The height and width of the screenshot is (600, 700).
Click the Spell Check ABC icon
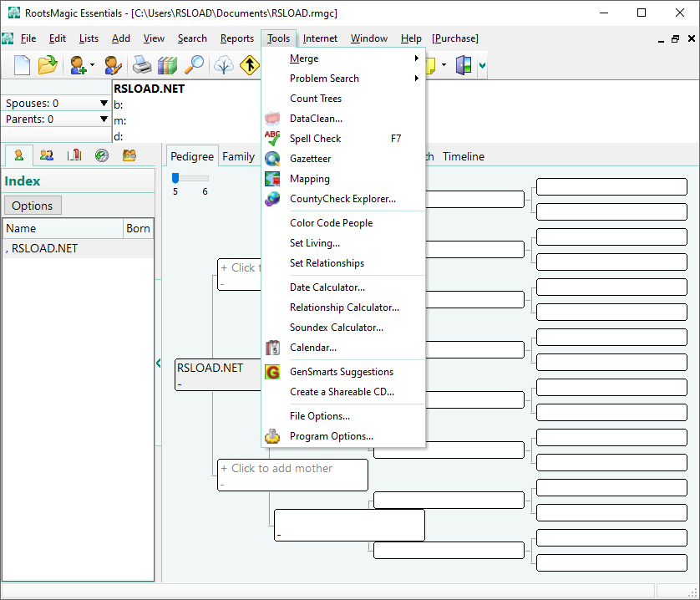(272, 139)
